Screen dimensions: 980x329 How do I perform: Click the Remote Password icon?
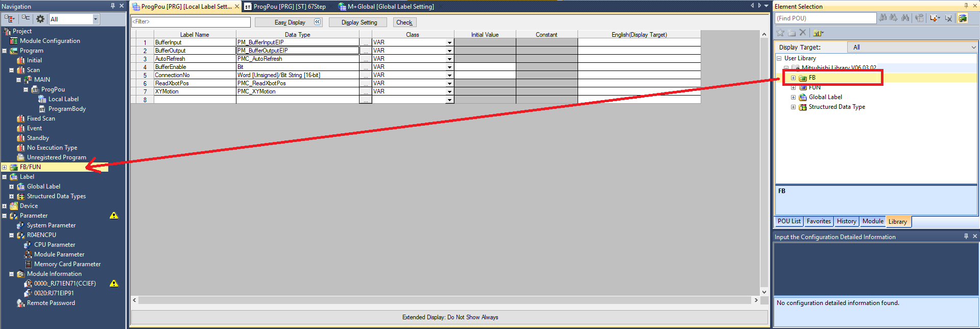pos(20,303)
